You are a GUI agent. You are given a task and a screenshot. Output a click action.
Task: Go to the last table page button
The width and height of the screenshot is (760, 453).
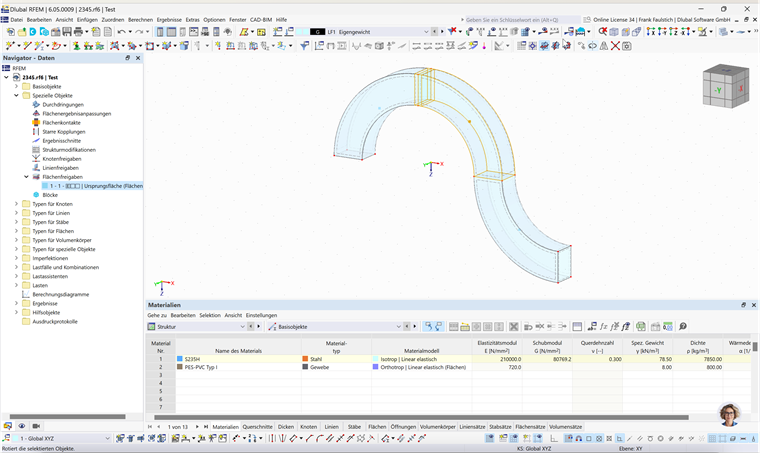coord(206,427)
